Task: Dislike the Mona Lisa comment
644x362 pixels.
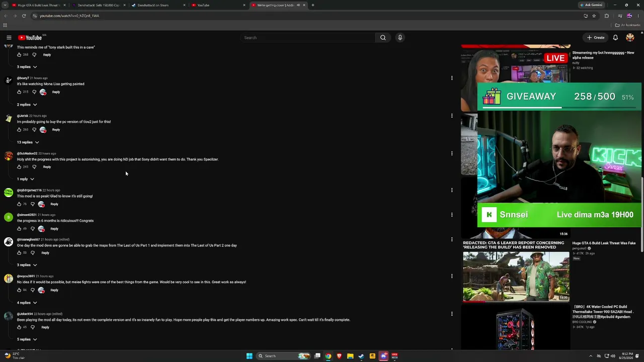Action: [34, 92]
